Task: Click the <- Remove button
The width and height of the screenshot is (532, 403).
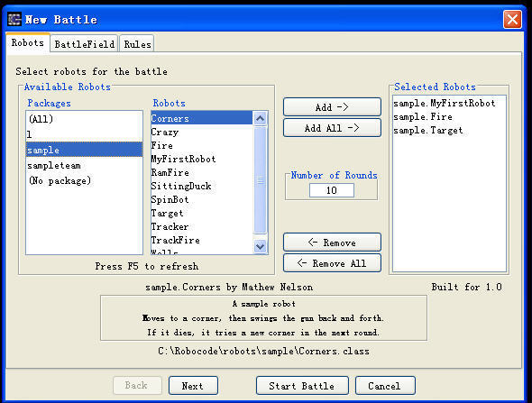Action: click(332, 243)
